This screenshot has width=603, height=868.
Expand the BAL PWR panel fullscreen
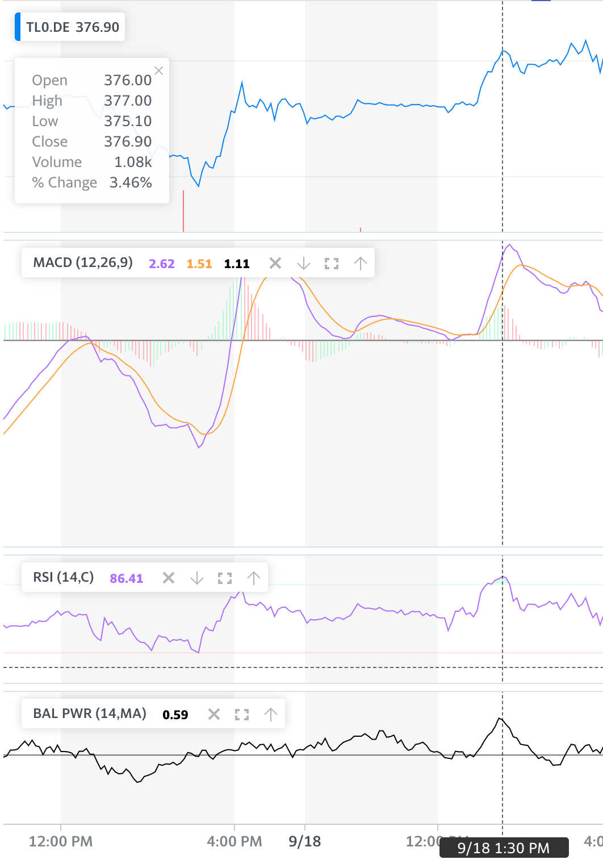[242, 714]
